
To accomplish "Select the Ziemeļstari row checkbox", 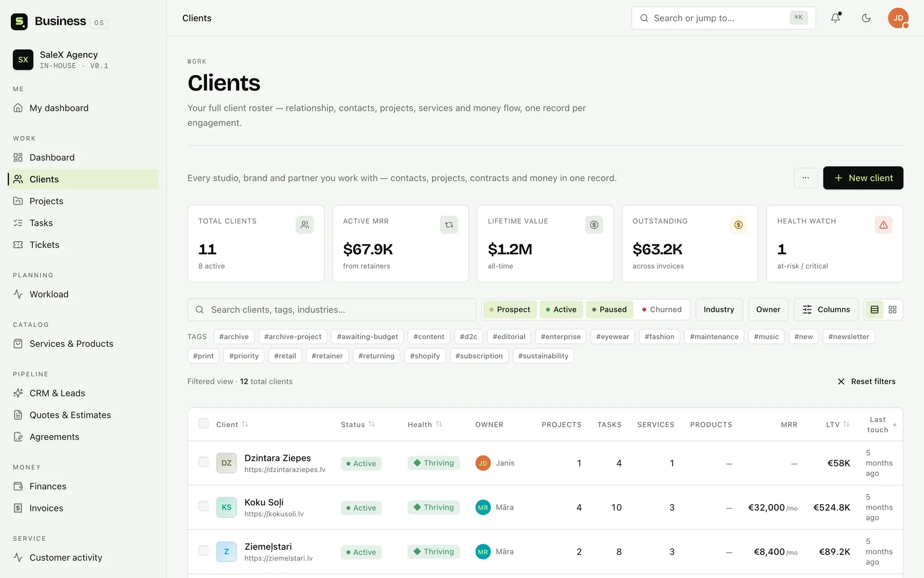I will [203, 550].
